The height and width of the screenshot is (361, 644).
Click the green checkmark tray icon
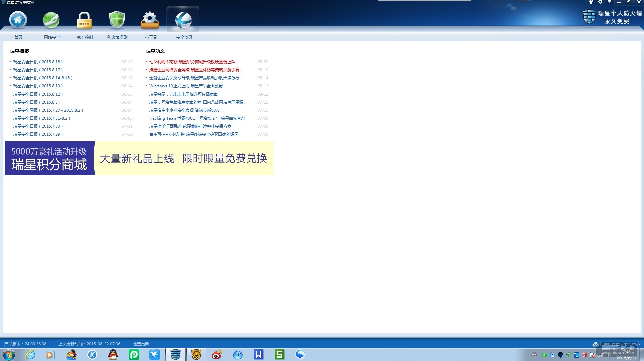tap(544, 355)
